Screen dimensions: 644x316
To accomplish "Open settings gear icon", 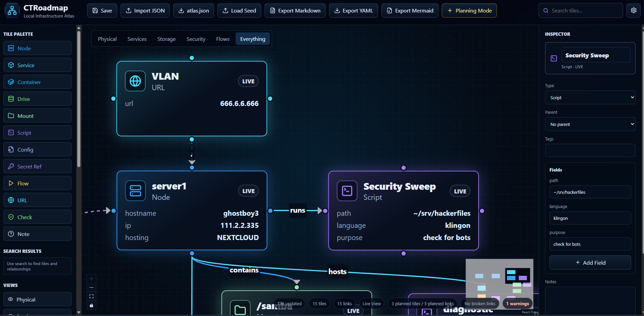I will tap(634, 10).
